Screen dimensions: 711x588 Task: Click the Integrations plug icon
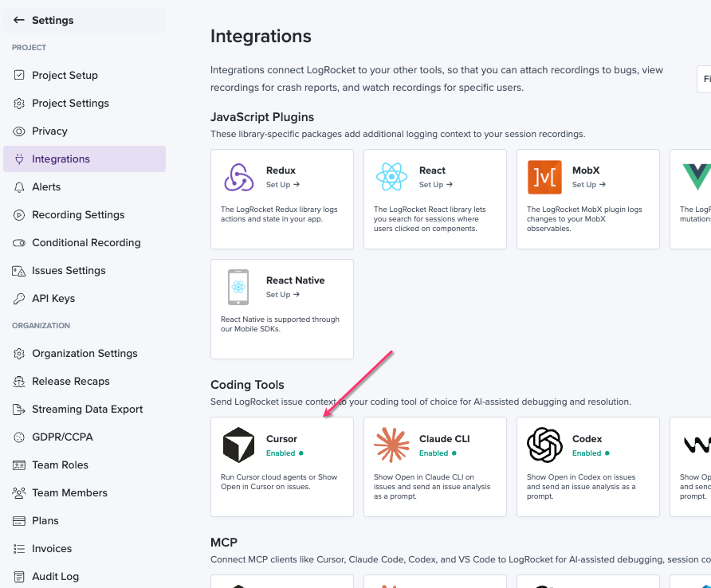(x=19, y=159)
